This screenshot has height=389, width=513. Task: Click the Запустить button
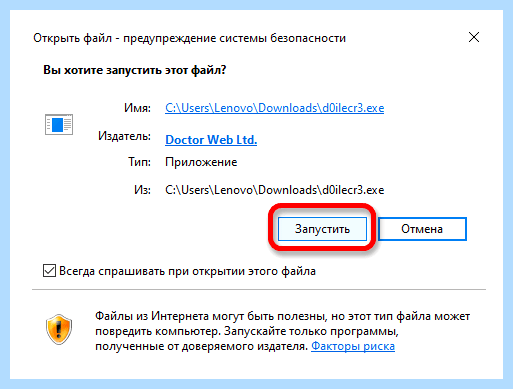click(x=322, y=229)
